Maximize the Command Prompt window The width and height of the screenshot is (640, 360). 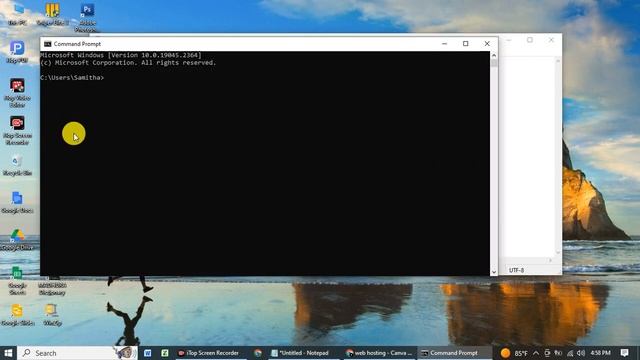pos(466,44)
